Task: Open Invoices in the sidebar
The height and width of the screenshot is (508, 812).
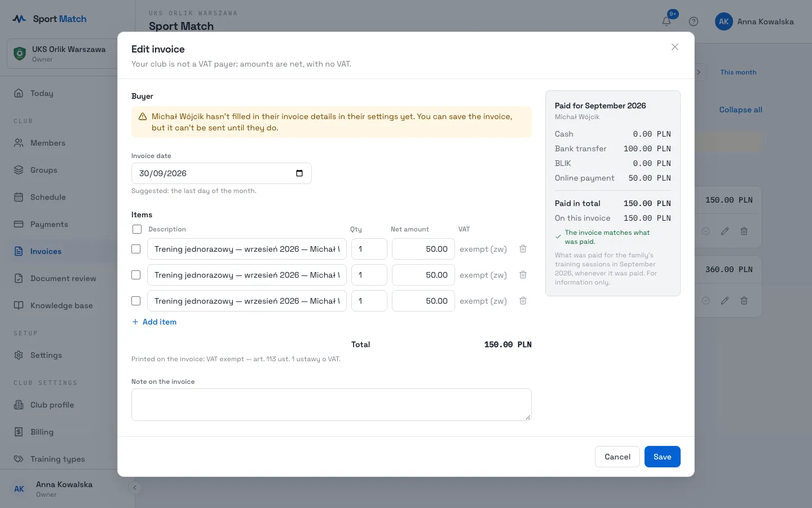Action: 68,251
